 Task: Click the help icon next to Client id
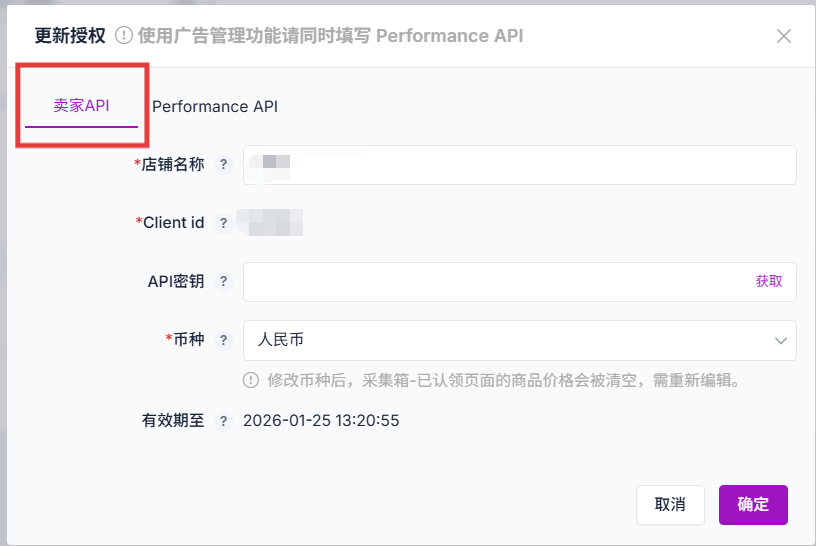pyautogui.click(x=224, y=223)
